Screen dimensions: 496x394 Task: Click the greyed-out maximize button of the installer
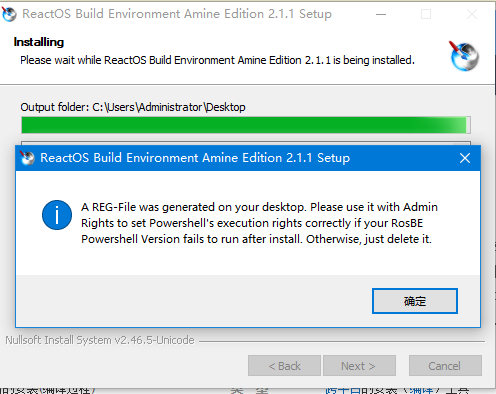point(426,14)
